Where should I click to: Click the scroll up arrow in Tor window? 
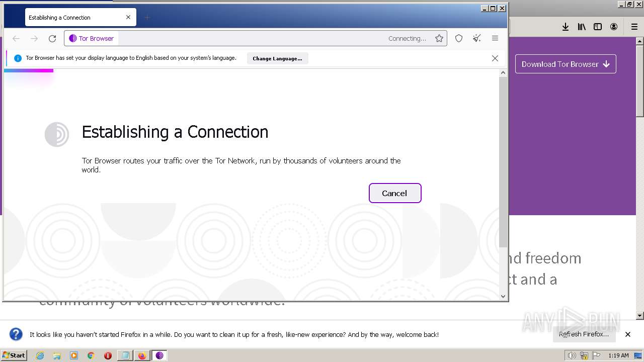click(503, 73)
